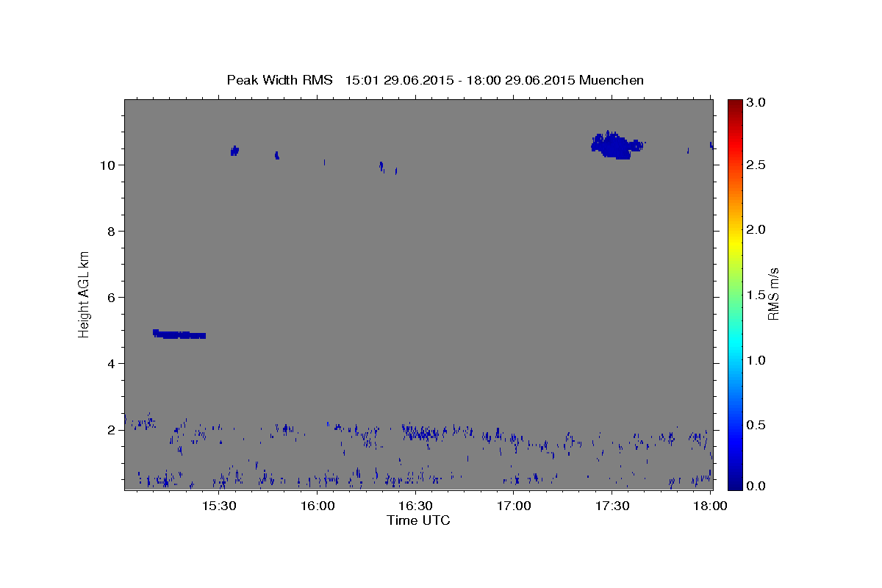Click the colorbar value 0.0
Viewport: 882px width, 588px height.
tap(757, 486)
